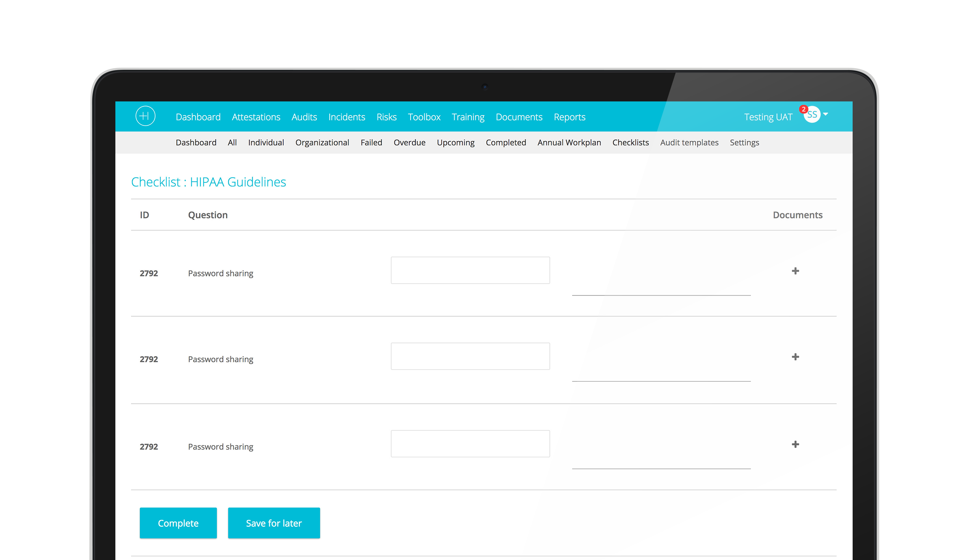
Task: Click first row answer input box
Action: coord(470,271)
